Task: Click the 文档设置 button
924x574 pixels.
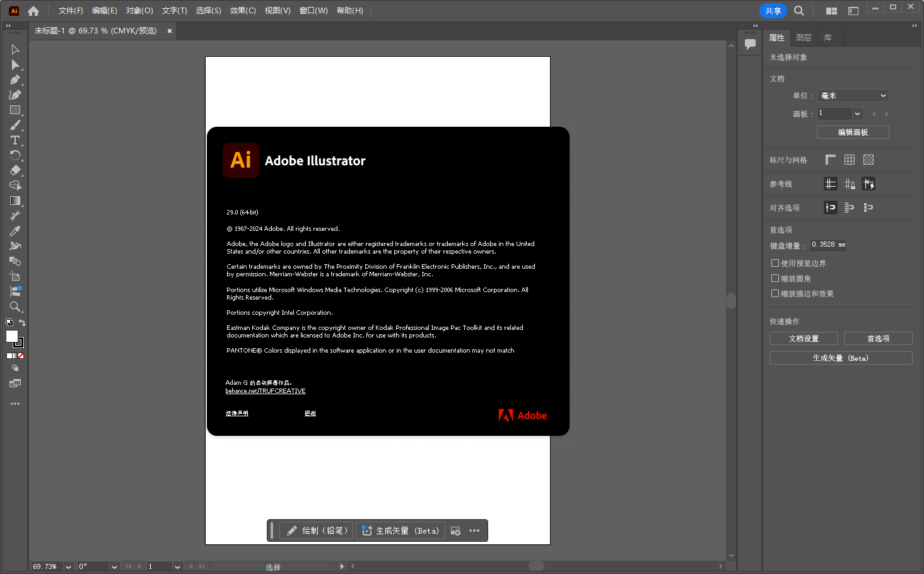Action: [x=804, y=339]
